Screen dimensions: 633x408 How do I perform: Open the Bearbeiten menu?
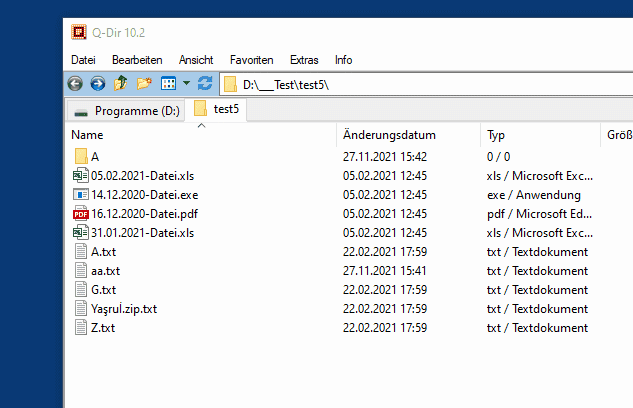pyautogui.click(x=137, y=60)
